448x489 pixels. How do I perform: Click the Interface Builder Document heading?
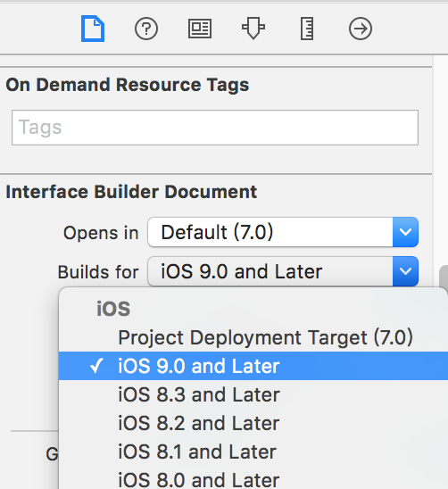point(131,192)
